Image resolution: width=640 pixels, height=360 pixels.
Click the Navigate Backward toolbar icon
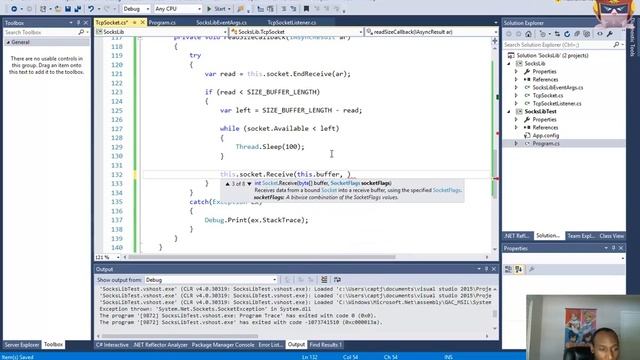point(13,9)
